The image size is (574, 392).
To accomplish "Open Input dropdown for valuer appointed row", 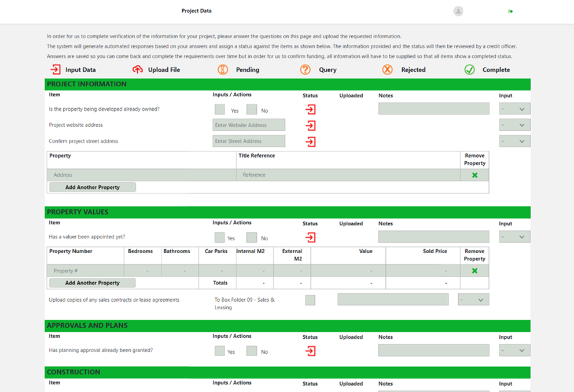I will pos(514,236).
